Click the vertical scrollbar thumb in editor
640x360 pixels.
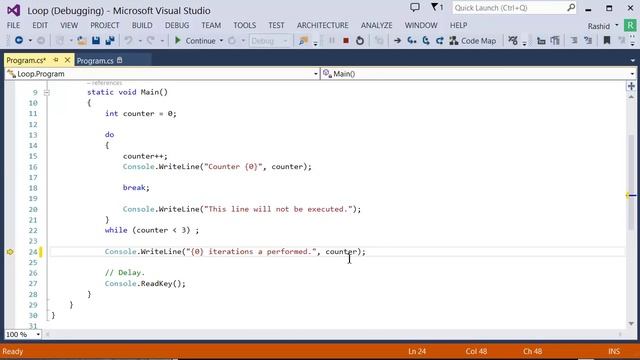[x=631, y=182]
